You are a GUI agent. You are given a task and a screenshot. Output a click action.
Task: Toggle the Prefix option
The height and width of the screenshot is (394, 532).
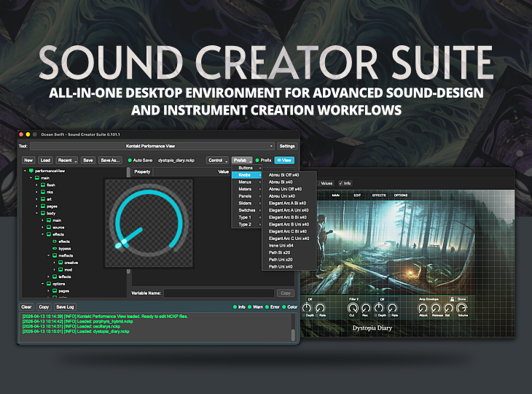(257, 161)
